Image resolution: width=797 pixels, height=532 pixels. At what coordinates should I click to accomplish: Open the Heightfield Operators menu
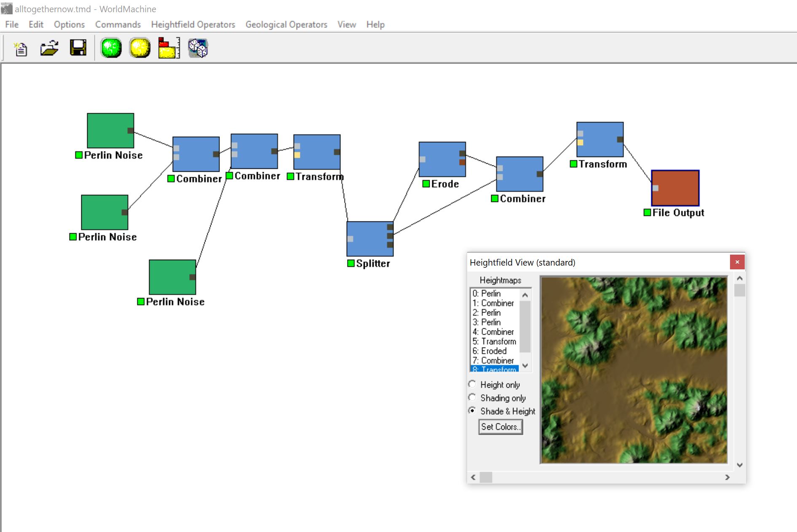(193, 24)
